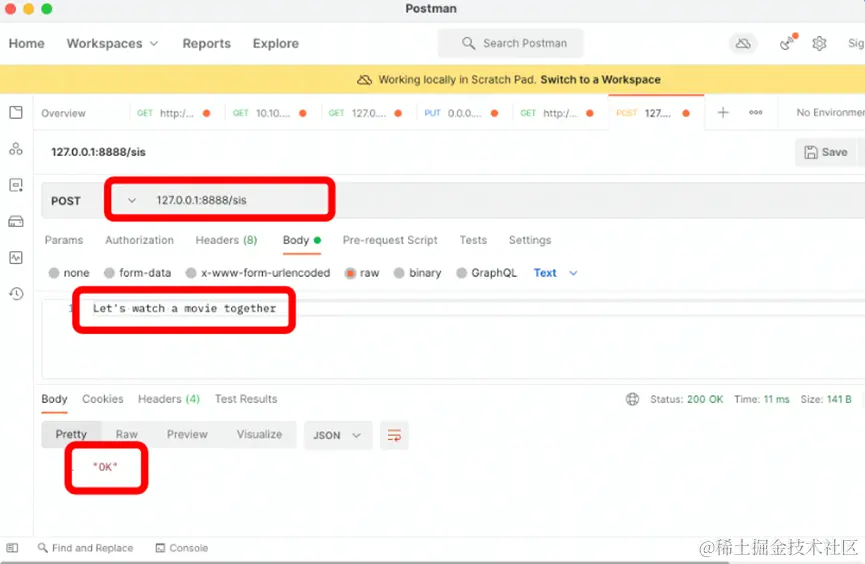The height and width of the screenshot is (564, 865).
Task: Switch to GET 127.0... request tab
Action: [365, 113]
